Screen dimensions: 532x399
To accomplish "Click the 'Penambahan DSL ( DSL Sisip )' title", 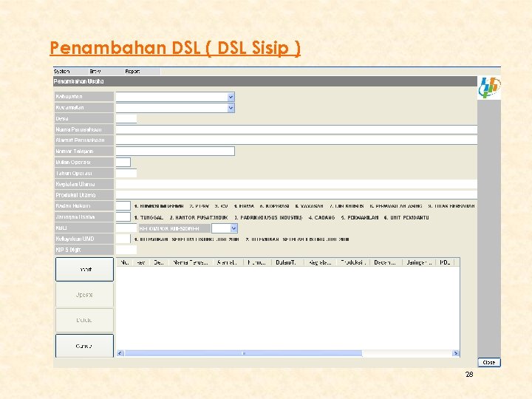I will [175, 48].
